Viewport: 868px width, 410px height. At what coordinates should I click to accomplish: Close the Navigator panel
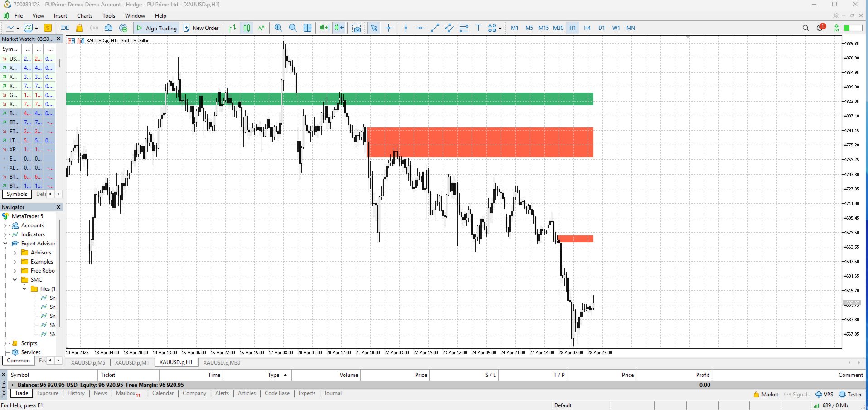pyautogui.click(x=58, y=207)
